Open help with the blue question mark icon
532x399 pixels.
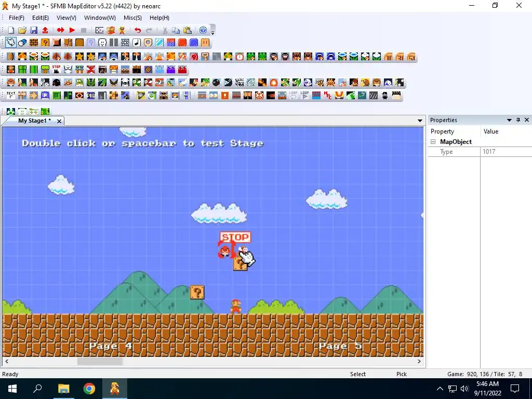coord(203,30)
